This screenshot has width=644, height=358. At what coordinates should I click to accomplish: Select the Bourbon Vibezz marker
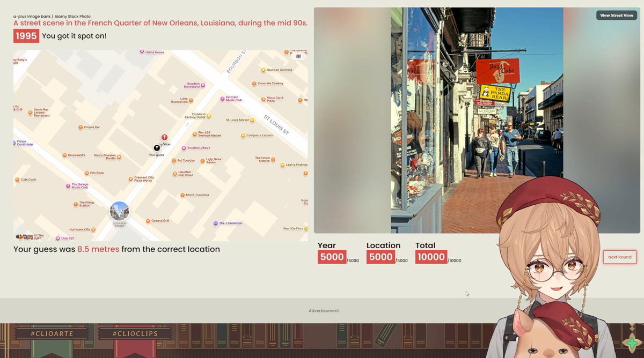(184, 147)
